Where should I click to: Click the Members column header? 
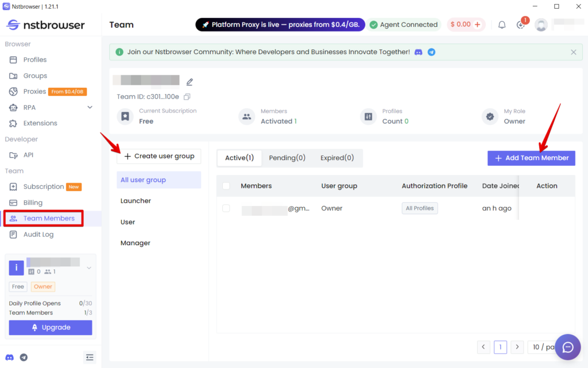(x=256, y=186)
